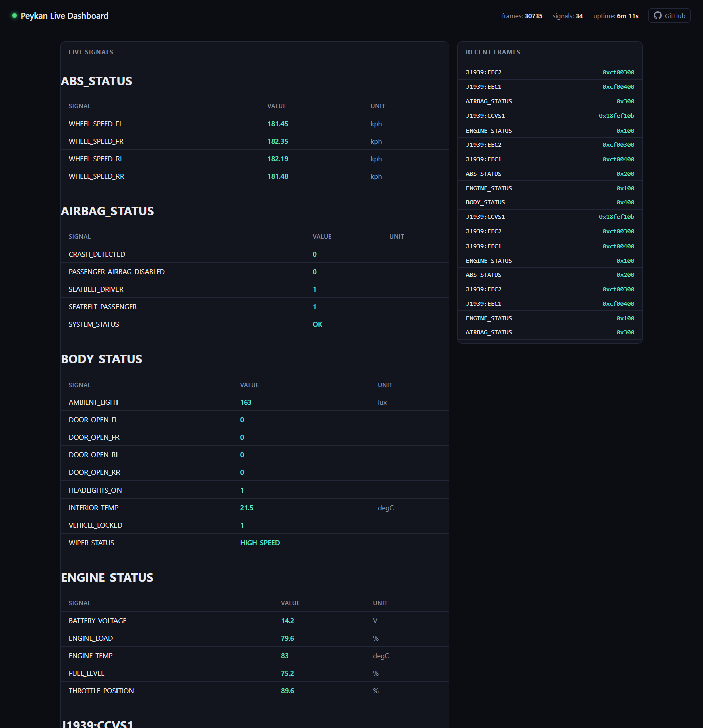The image size is (703, 728).
Task: Click the lux unit for AMBIENT_LIGHT
Action: 382,402
